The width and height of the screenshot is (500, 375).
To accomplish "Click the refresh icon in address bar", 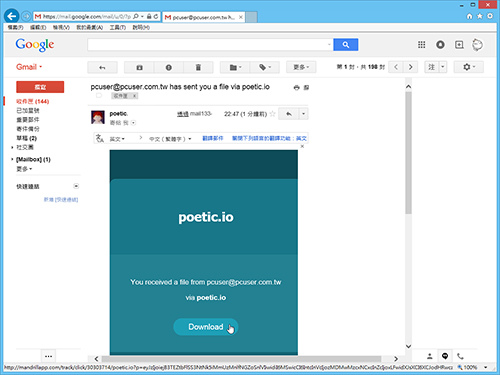I will (x=156, y=16).
